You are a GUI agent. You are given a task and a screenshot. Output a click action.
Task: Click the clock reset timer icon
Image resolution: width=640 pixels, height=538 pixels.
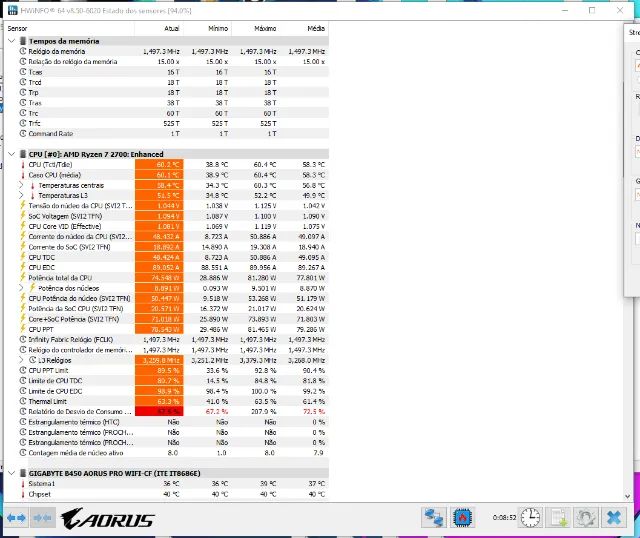[x=530, y=518]
